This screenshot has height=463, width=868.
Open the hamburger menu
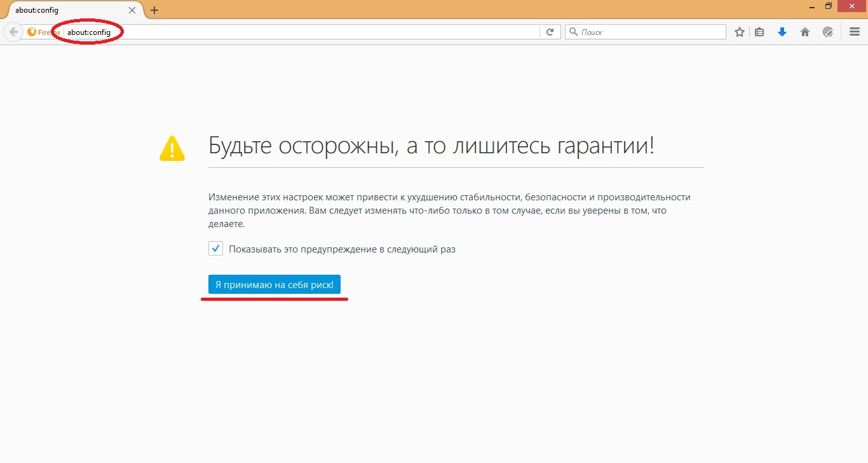tap(855, 32)
